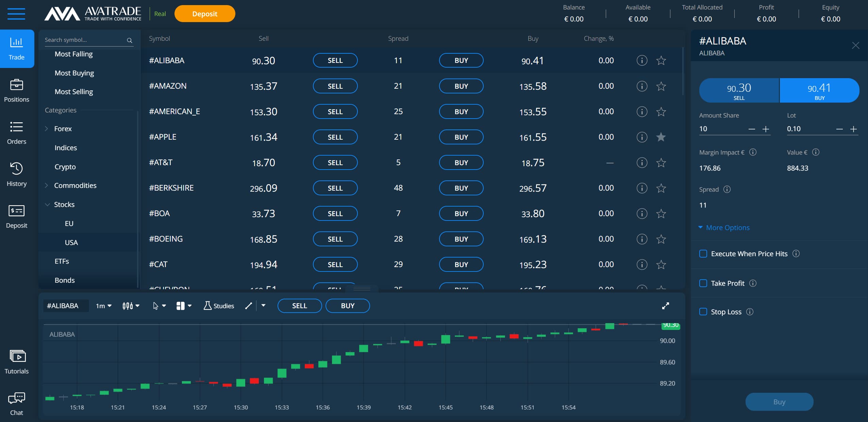Screen dimensions: 868x422
Task: Click BUY for #APPLE
Action: [461, 137]
